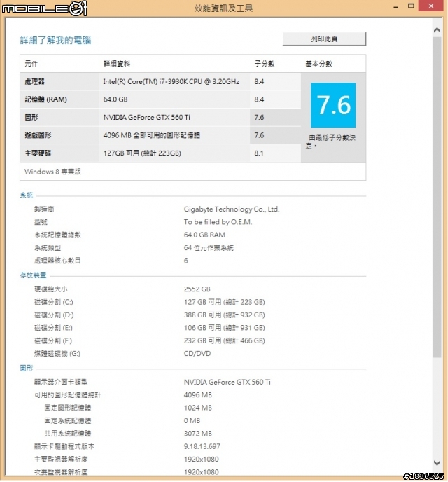
Task: Click the 106 GB 可用 E: partition value
Action: pos(225,328)
